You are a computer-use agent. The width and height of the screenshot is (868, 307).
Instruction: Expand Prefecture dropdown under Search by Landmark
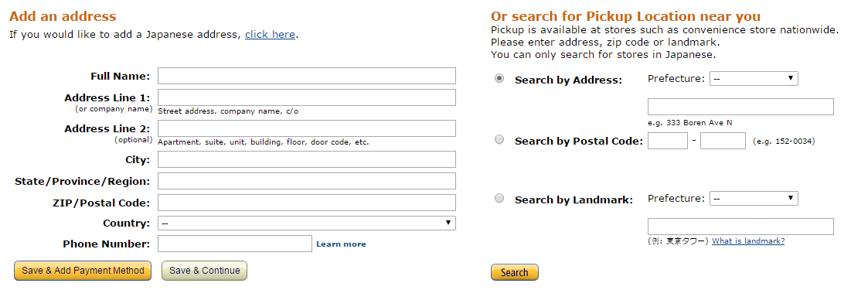754,198
